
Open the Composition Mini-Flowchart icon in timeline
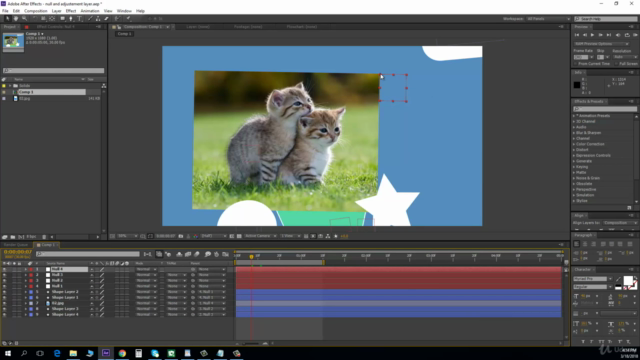tap(147, 254)
